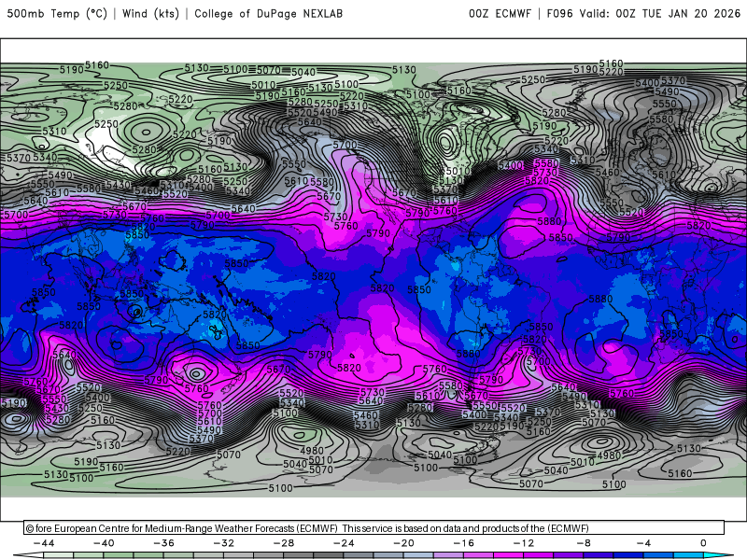
Task: Click the "Wind (kts)" header label
Action: click(150, 14)
